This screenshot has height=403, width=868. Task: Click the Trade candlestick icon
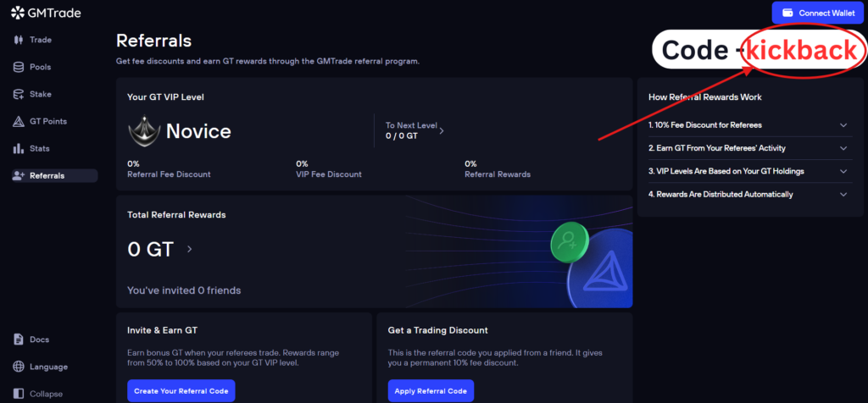pos(19,40)
